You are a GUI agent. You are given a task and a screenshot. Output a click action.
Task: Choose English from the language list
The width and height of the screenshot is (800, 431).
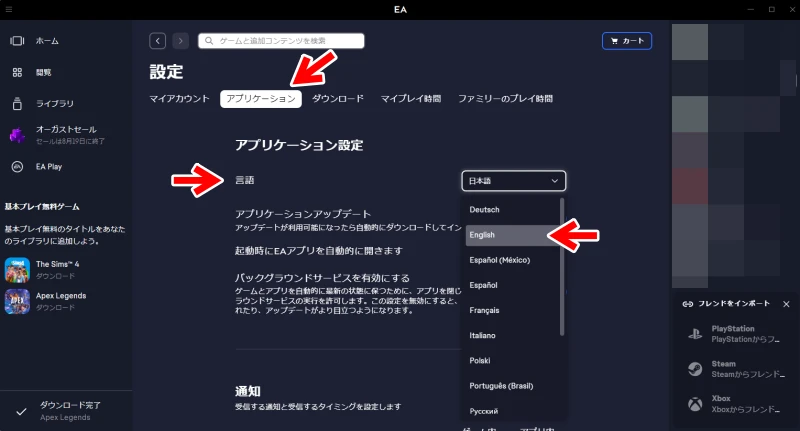512,235
